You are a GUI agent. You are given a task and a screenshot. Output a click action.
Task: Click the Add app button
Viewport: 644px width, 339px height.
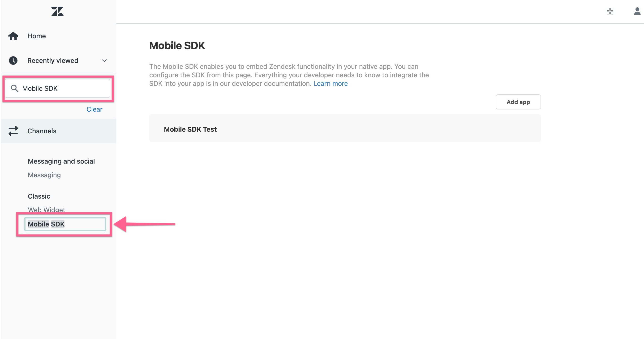tap(518, 102)
